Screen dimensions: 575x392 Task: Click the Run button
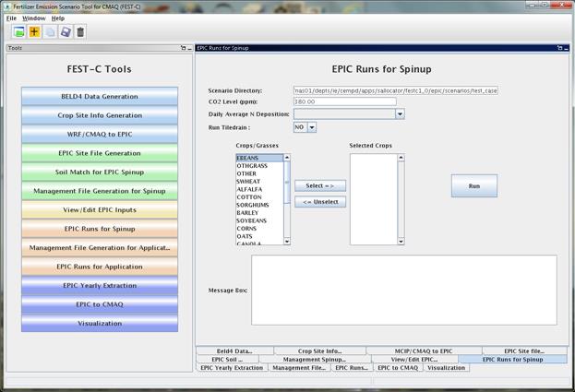pos(474,186)
